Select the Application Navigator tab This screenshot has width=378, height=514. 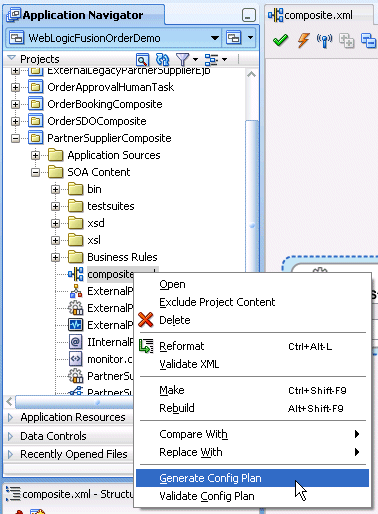[x=83, y=15]
